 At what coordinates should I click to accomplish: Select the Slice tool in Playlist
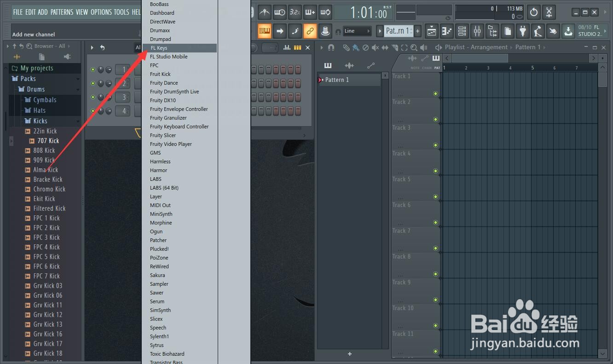pos(394,47)
